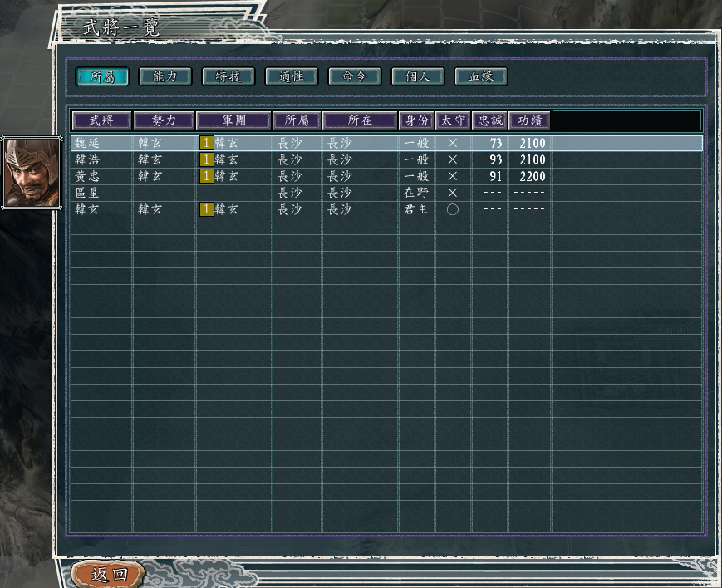Select the active 所屬 tab

pos(102,76)
